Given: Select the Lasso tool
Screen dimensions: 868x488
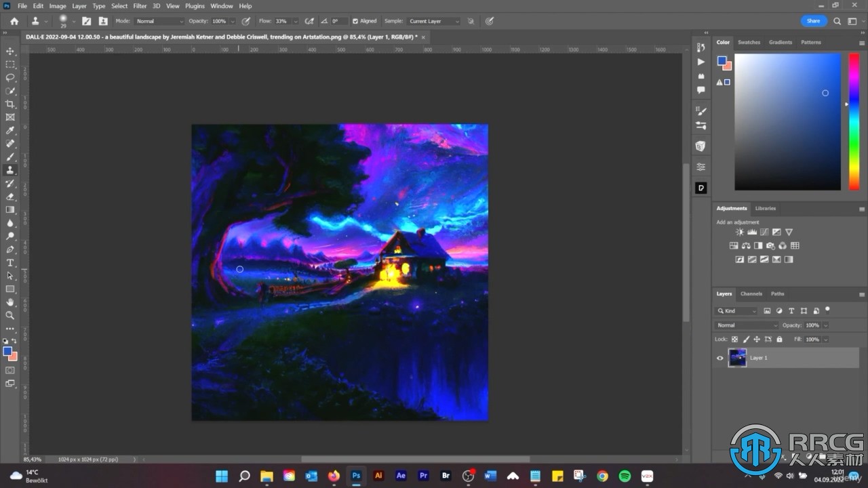Looking at the screenshot, I should 10,77.
